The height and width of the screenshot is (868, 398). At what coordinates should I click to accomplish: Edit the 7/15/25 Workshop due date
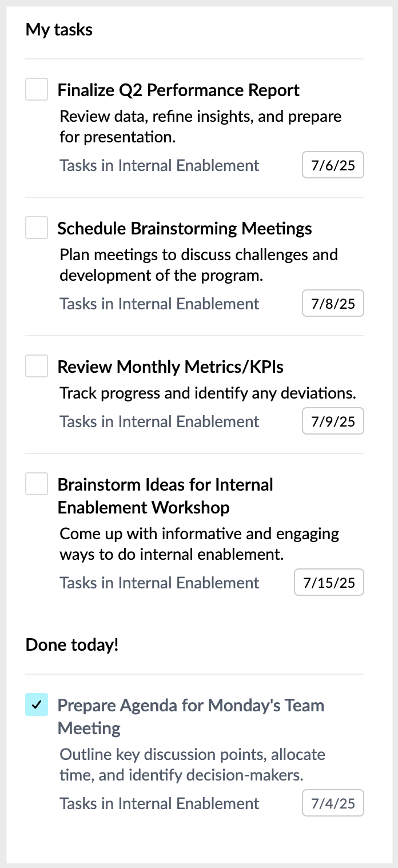coord(329,582)
